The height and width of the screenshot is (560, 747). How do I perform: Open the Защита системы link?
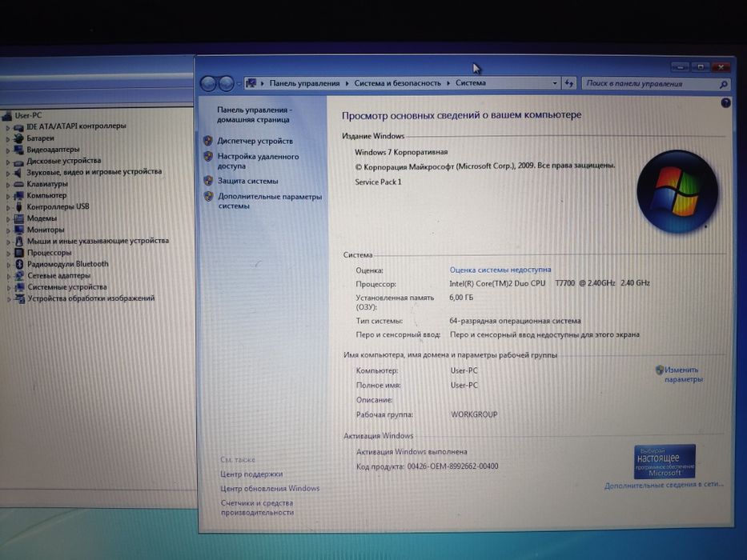click(247, 181)
